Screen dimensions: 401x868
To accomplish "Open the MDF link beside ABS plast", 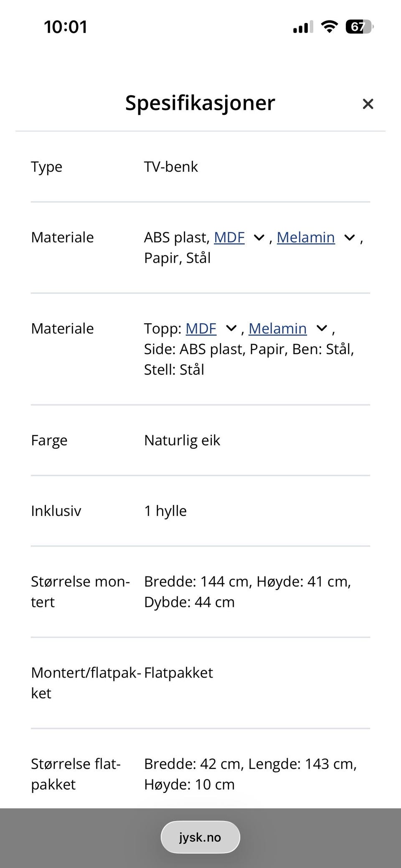I will point(229,237).
